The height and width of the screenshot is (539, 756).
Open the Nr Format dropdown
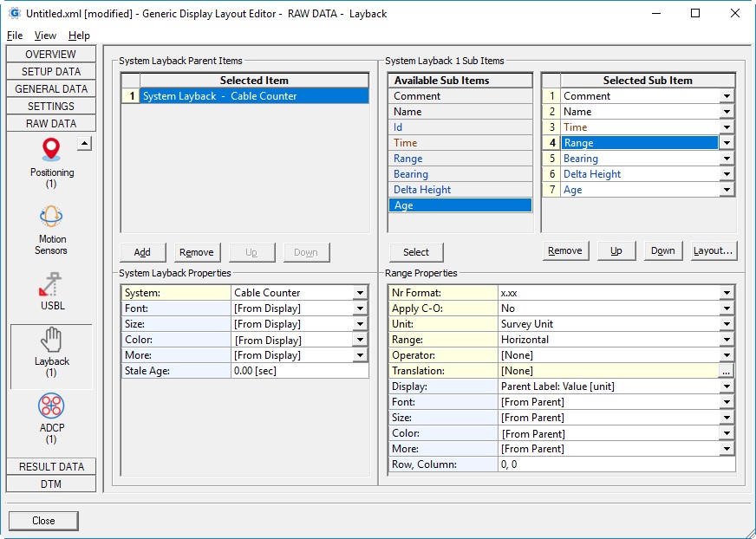(x=727, y=293)
